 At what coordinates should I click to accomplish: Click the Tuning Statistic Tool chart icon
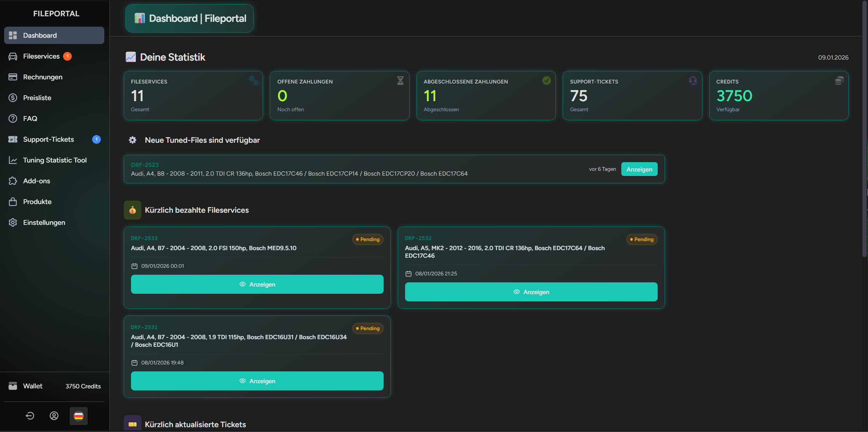click(x=13, y=160)
